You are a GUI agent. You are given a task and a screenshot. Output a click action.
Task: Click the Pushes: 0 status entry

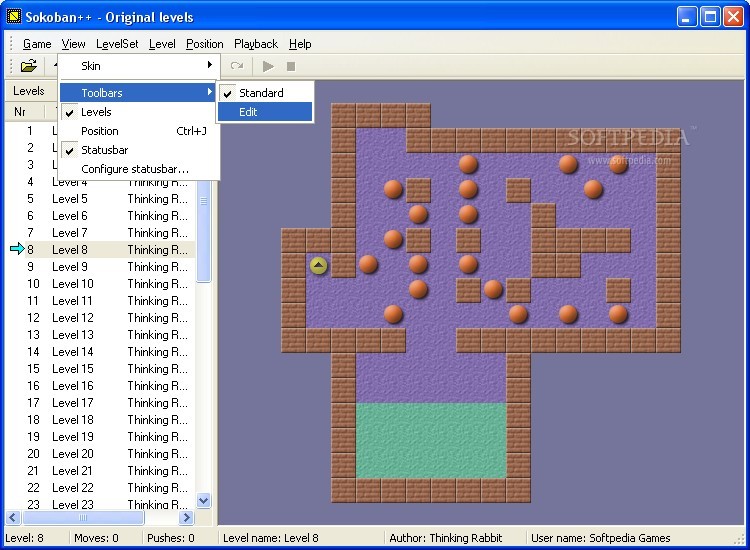coord(171,538)
